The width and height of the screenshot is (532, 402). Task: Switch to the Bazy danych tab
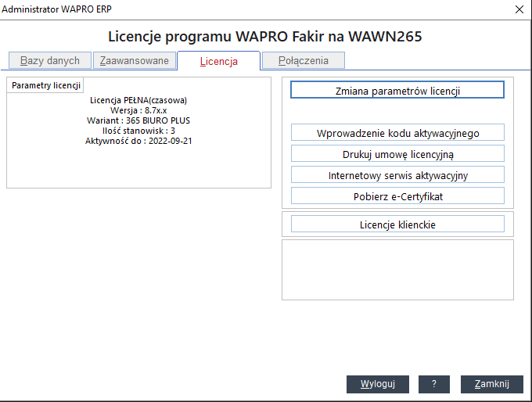point(50,60)
